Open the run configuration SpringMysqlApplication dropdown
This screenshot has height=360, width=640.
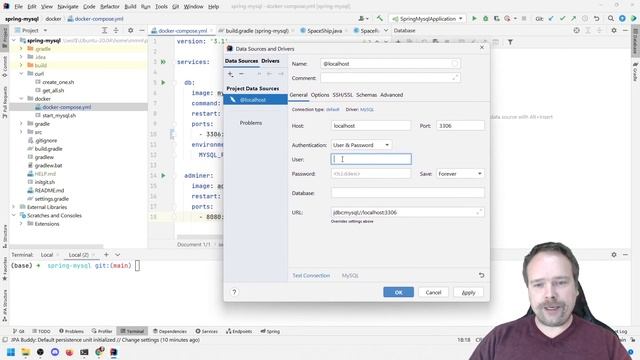coord(427,19)
